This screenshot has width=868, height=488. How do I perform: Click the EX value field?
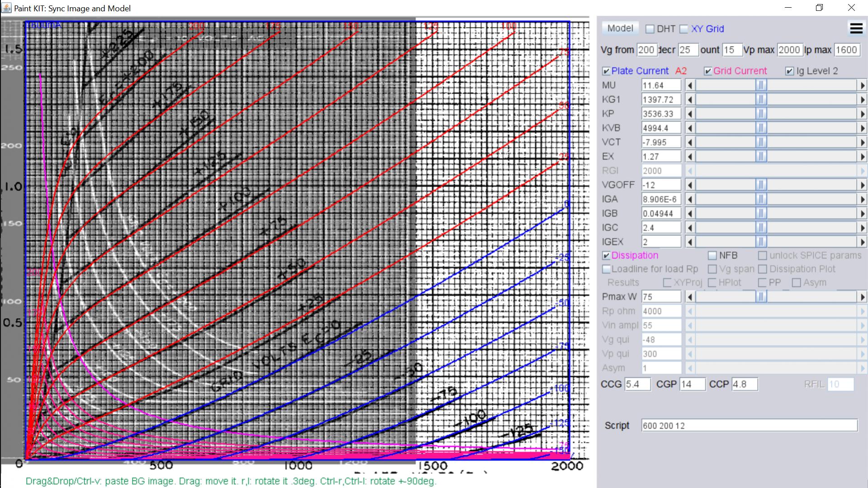tap(661, 156)
